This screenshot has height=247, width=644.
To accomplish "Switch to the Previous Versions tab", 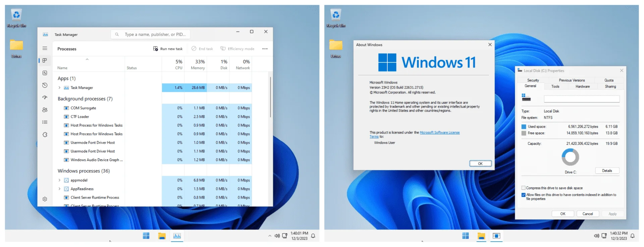I will click(x=572, y=80).
